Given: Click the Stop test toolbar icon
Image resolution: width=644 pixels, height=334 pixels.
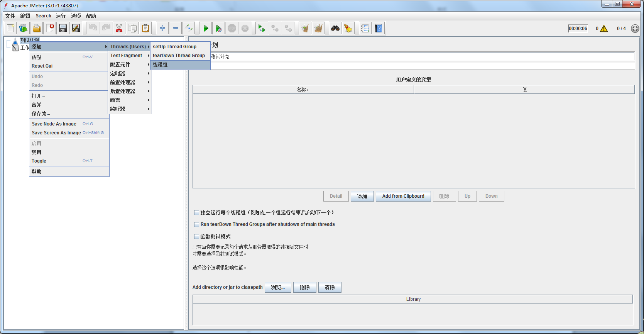Looking at the screenshot, I should click(x=232, y=28).
